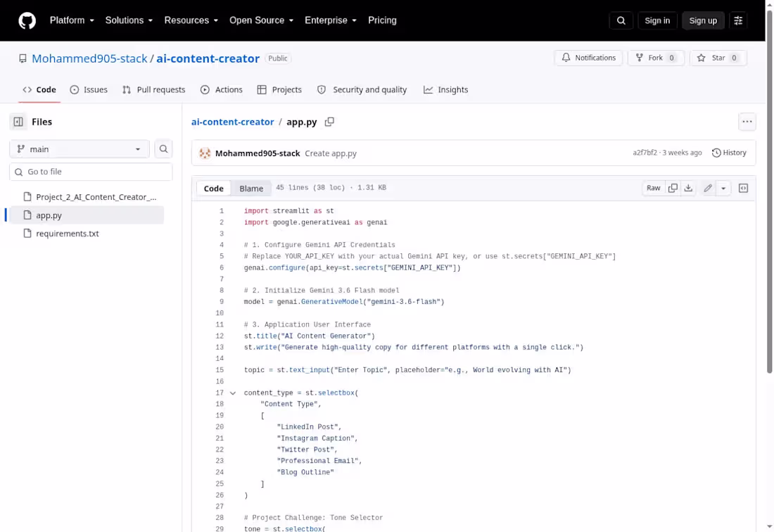Open the Issues tab

click(89, 90)
